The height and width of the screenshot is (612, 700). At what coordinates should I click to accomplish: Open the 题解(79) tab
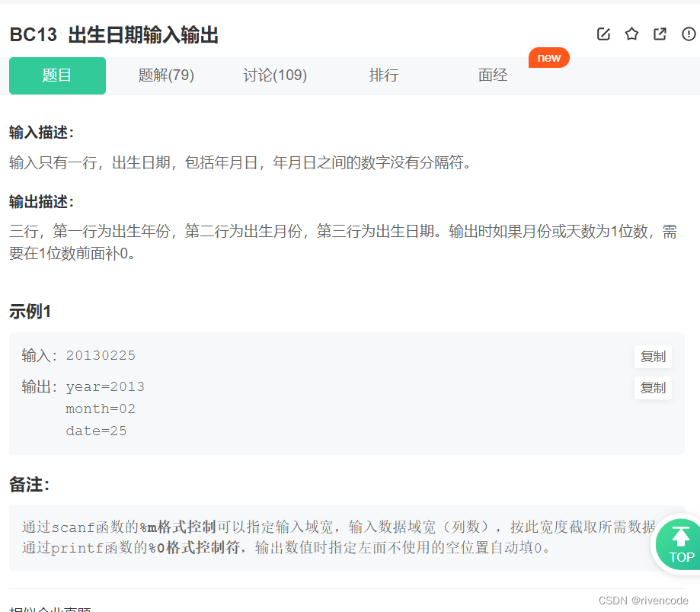tap(166, 75)
